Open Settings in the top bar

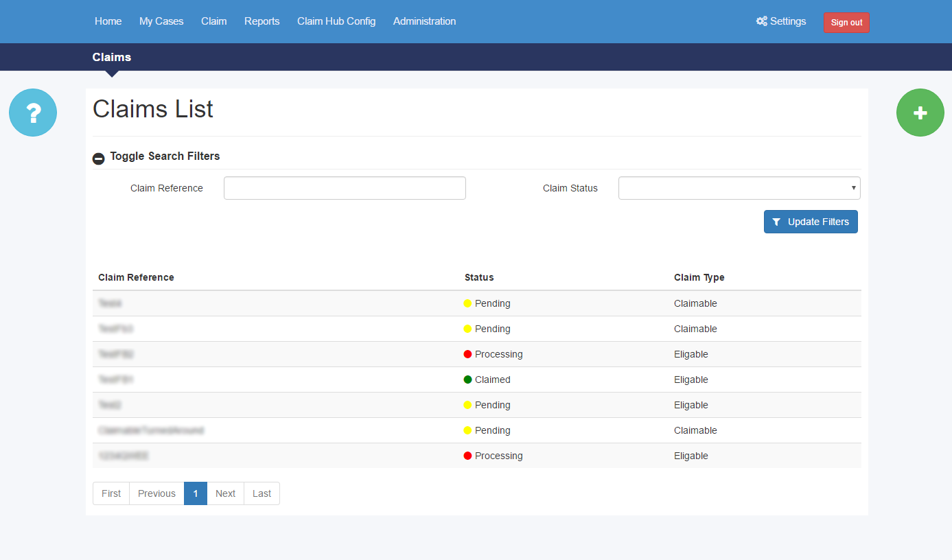coord(781,21)
